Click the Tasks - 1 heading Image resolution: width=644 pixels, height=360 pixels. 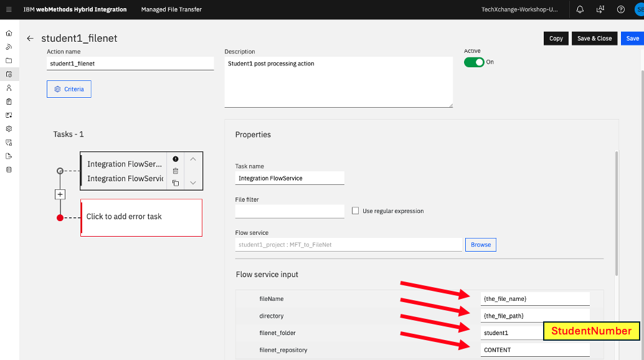69,135
